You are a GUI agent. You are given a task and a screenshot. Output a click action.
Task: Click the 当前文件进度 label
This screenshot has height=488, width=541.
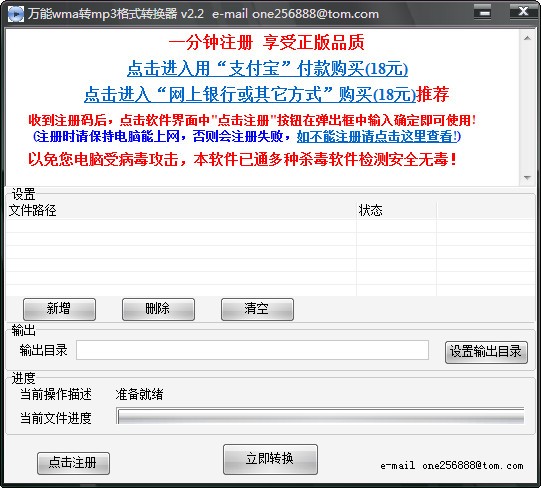[56, 418]
